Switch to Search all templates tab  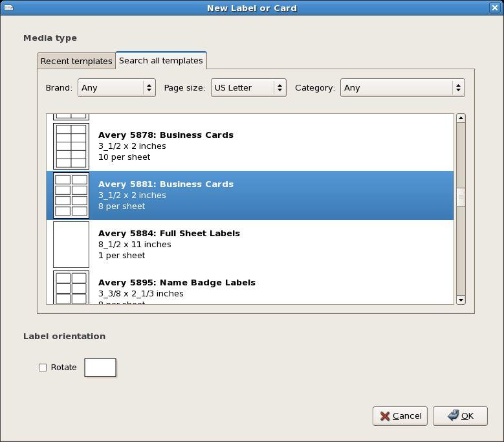click(x=161, y=60)
